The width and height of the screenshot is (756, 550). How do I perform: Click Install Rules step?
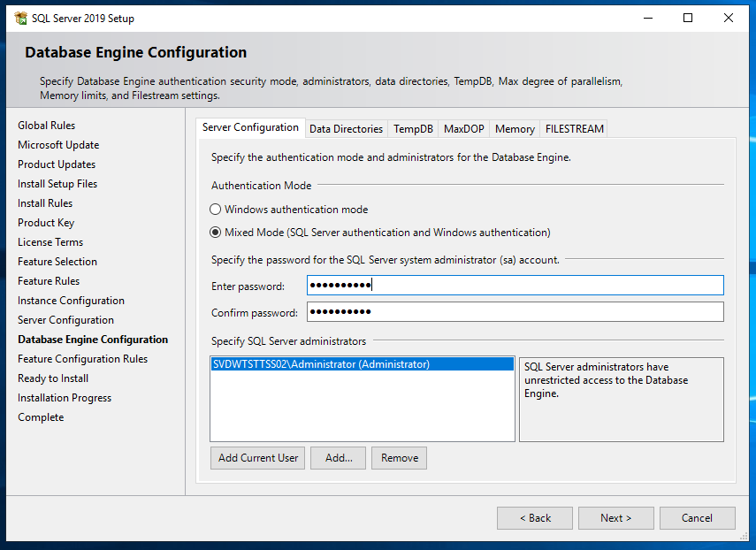pyautogui.click(x=45, y=203)
